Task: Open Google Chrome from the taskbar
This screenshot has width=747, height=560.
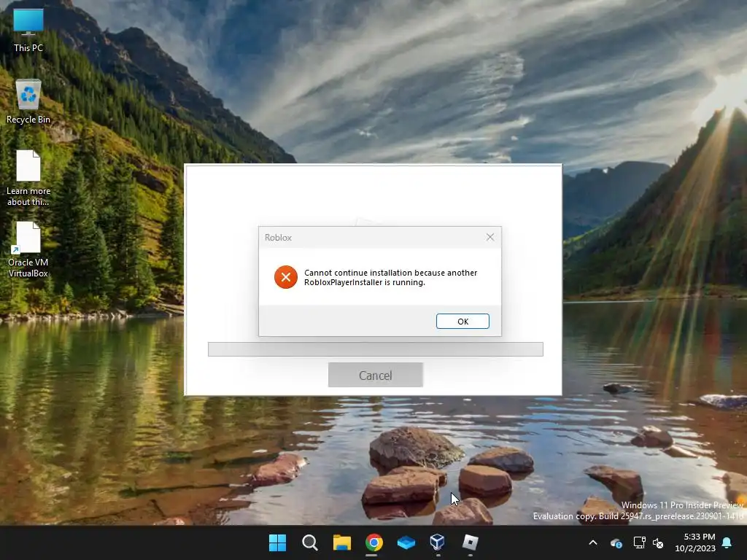Action: [x=374, y=542]
